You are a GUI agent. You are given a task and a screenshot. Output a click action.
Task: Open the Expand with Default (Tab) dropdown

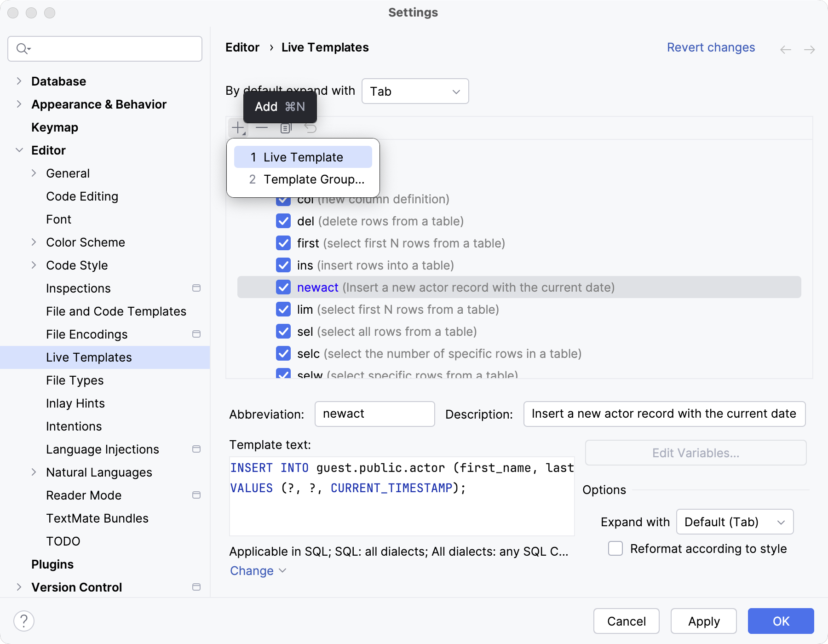[x=734, y=522]
